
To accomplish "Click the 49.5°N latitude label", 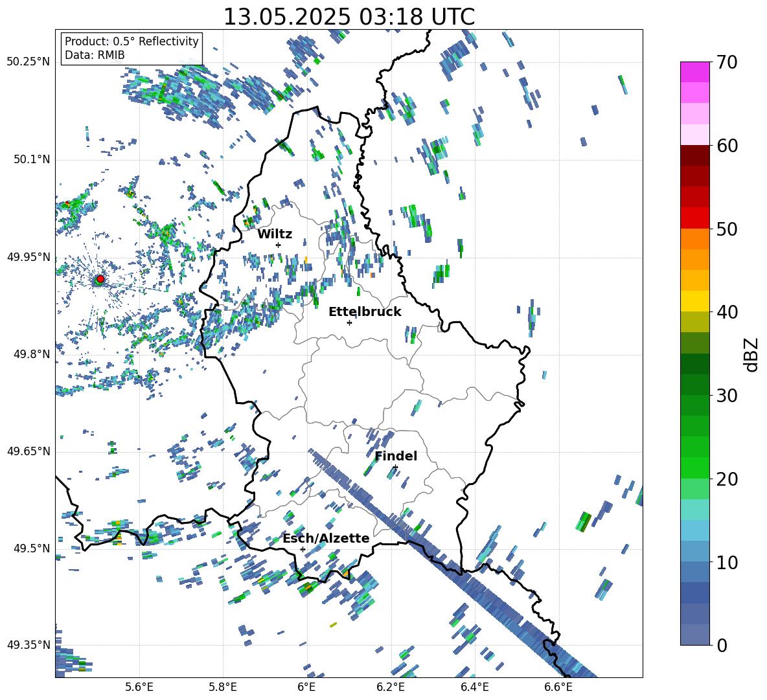I will pos(31,548).
